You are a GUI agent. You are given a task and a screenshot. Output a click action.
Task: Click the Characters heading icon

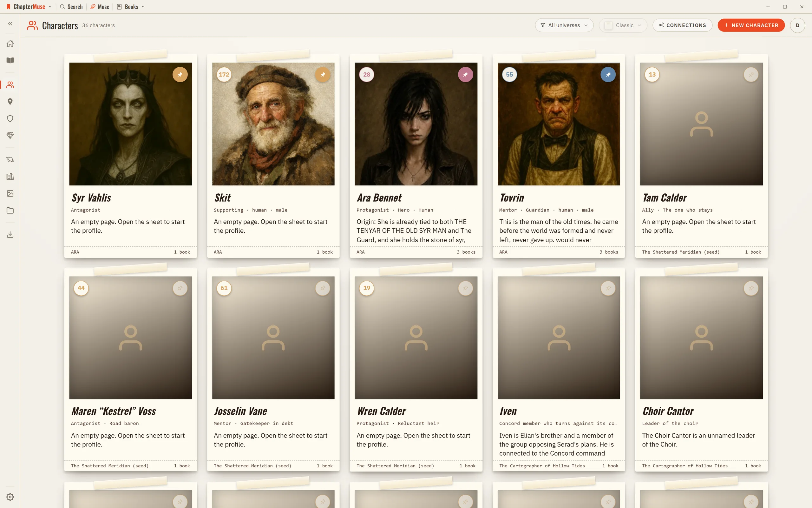pos(32,25)
